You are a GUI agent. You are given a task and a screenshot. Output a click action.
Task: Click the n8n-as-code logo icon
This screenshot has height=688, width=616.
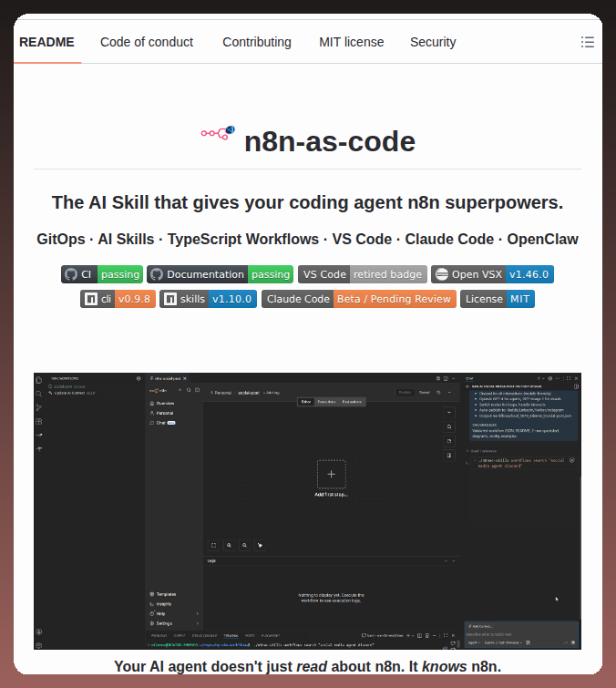tap(218, 132)
